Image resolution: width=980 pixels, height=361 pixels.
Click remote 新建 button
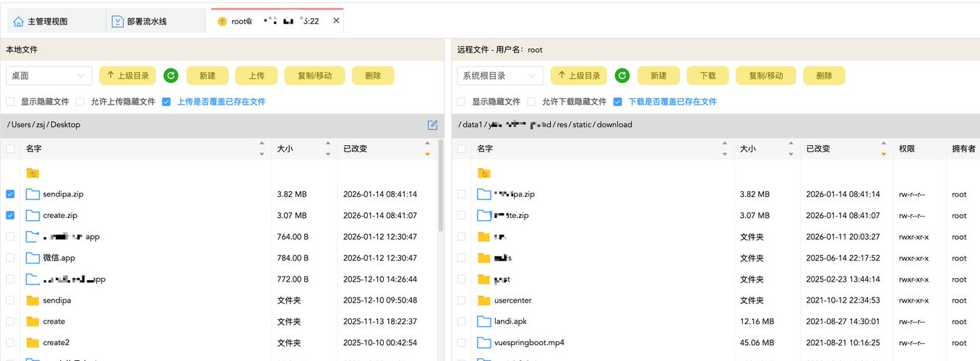point(658,76)
